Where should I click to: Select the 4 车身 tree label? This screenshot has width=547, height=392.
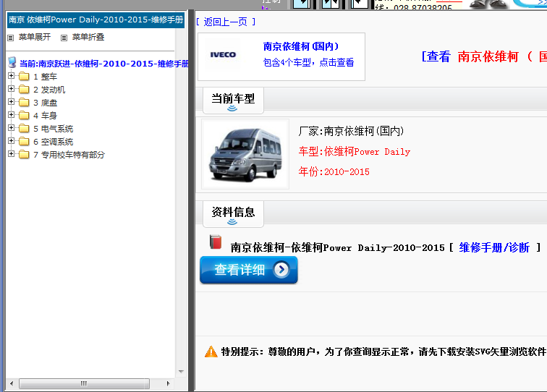(46, 116)
